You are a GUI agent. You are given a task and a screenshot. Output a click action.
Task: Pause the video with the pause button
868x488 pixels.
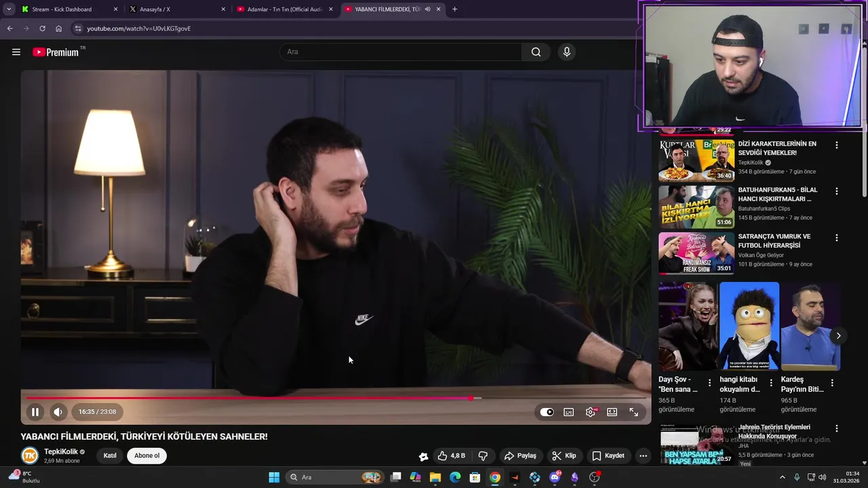click(35, 412)
